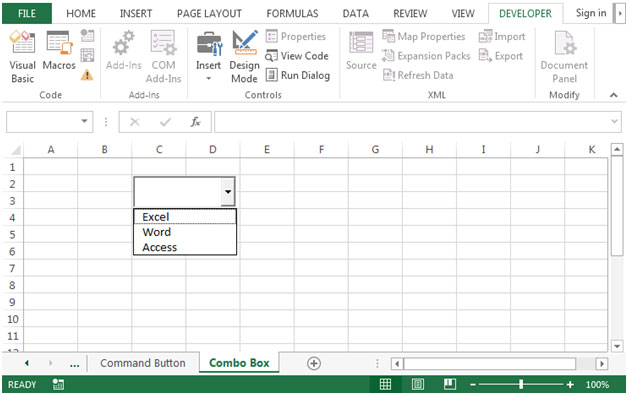The image size is (628, 395).
Task: Open Macro Security warning icon
Action: tap(87, 75)
